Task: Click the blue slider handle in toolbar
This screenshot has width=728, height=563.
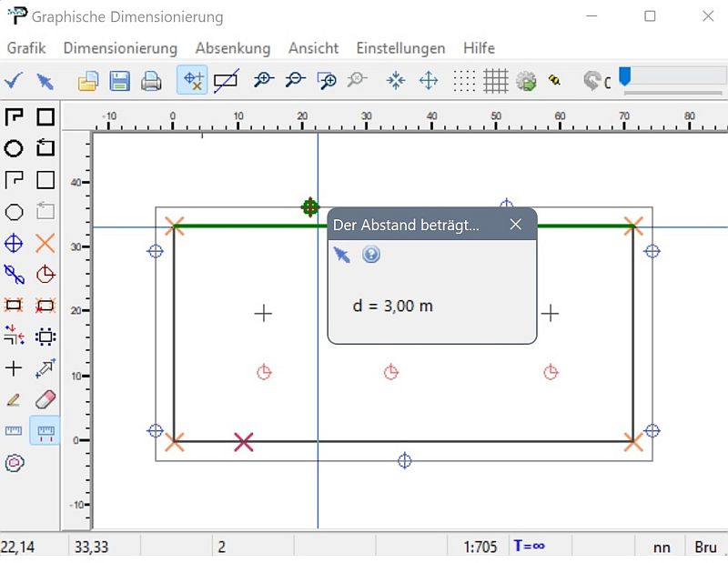Action: click(x=625, y=76)
